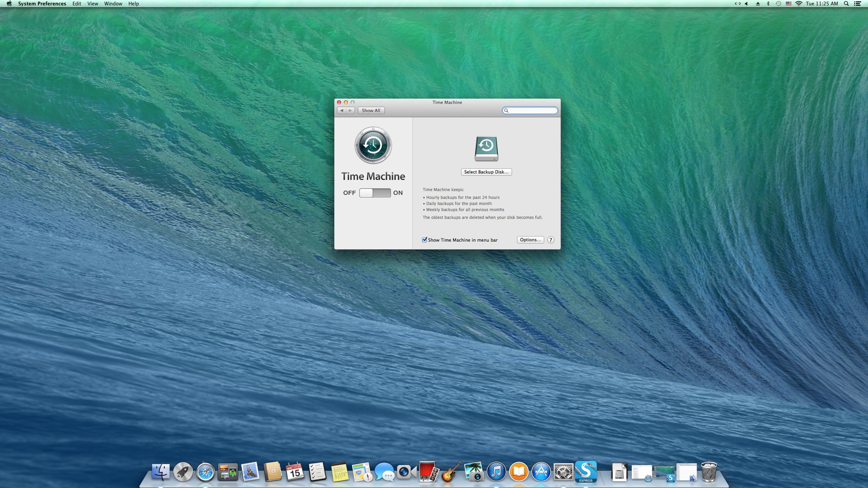Open minimized Express window thumbnail in Dock
Image resolution: width=868 pixels, height=488 pixels.
pyautogui.click(x=665, y=474)
